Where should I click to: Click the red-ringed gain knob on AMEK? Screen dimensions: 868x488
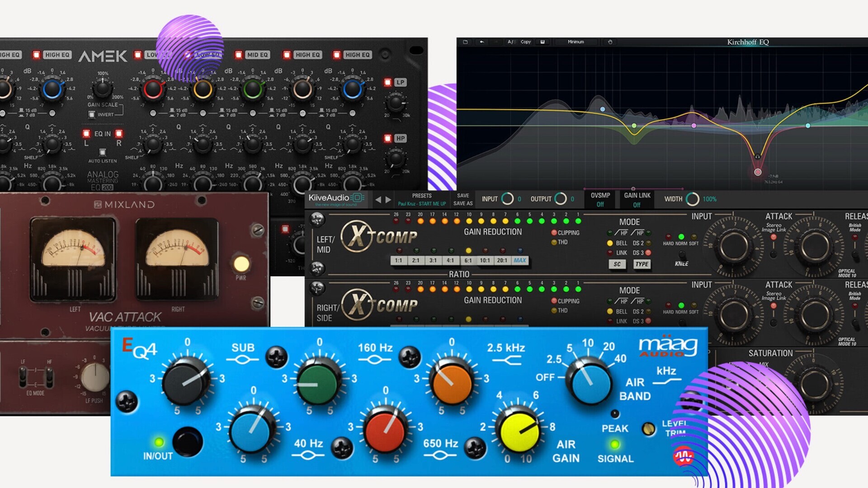coord(153,89)
